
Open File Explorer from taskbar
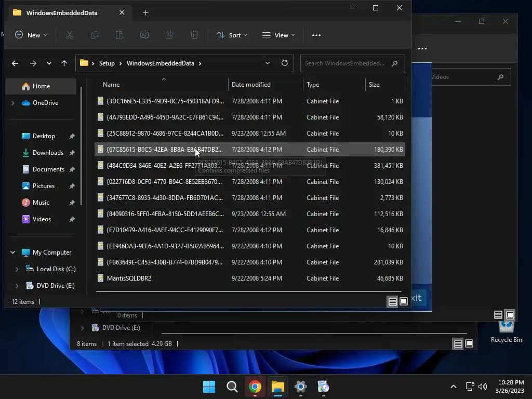pos(278,387)
